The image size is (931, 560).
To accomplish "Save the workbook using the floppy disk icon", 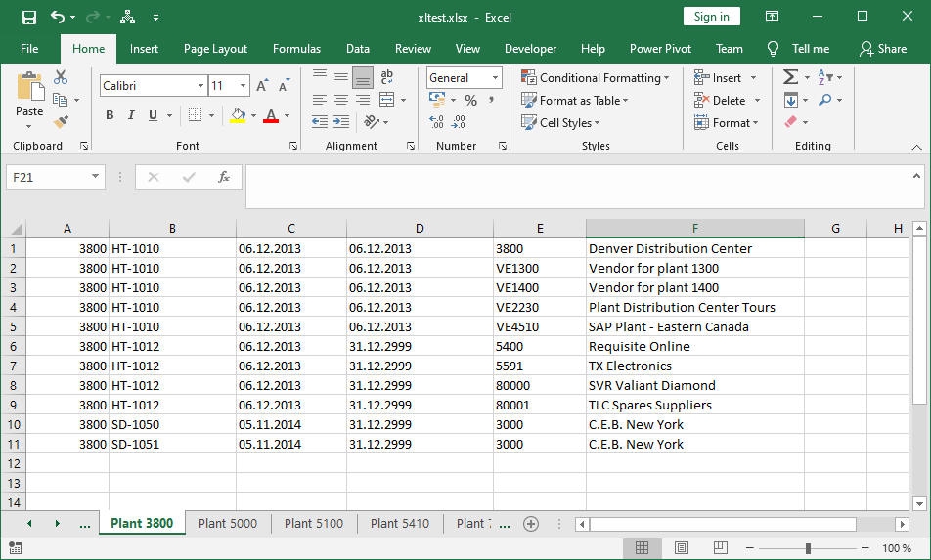I will 28,17.
